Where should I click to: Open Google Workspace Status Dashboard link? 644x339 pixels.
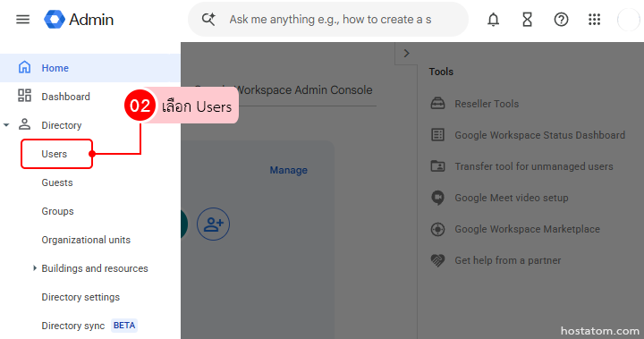point(539,135)
